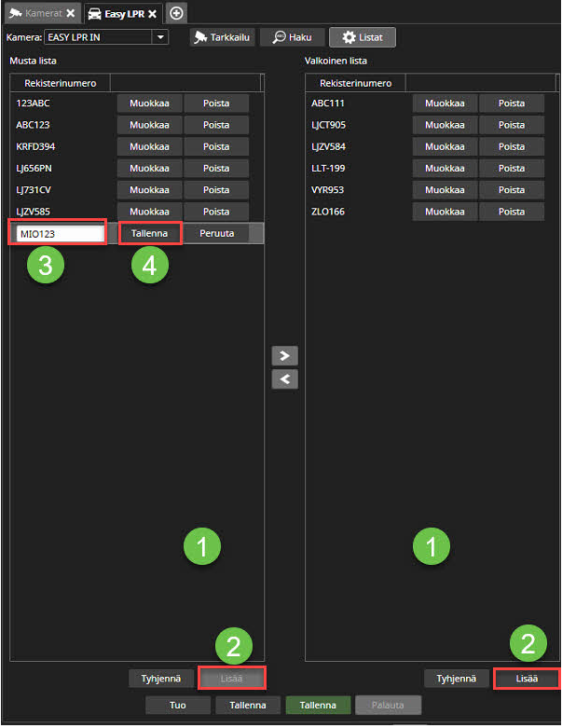Open Haku search view
Image resolution: width=562 pixels, height=728 pixels.
(x=292, y=37)
